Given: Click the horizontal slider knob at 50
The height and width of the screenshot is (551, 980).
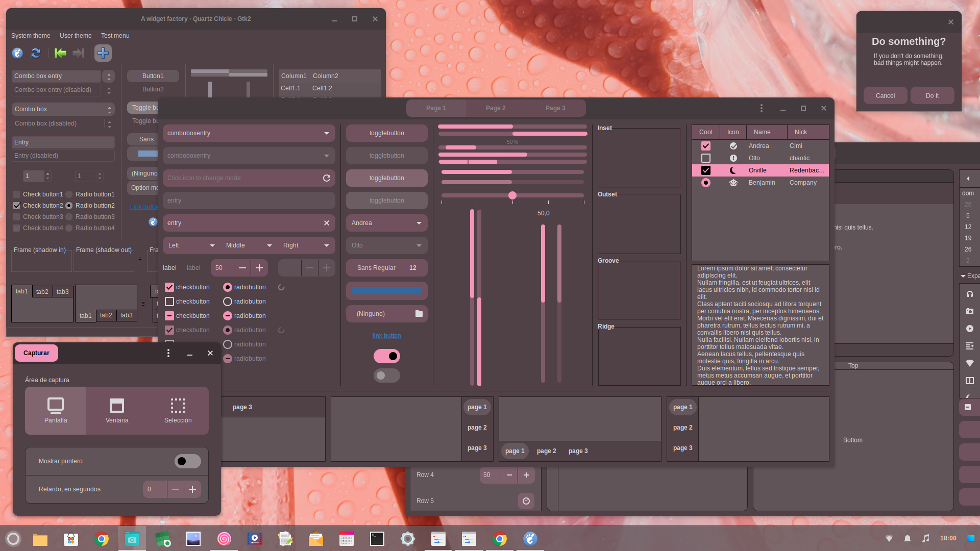Looking at the screenshot, I should tap(512, 195).
